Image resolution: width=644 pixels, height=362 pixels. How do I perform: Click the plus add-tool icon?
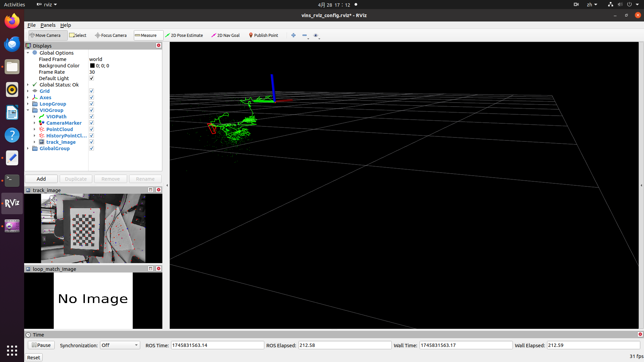pyautogui.click(x=293, y=35)
